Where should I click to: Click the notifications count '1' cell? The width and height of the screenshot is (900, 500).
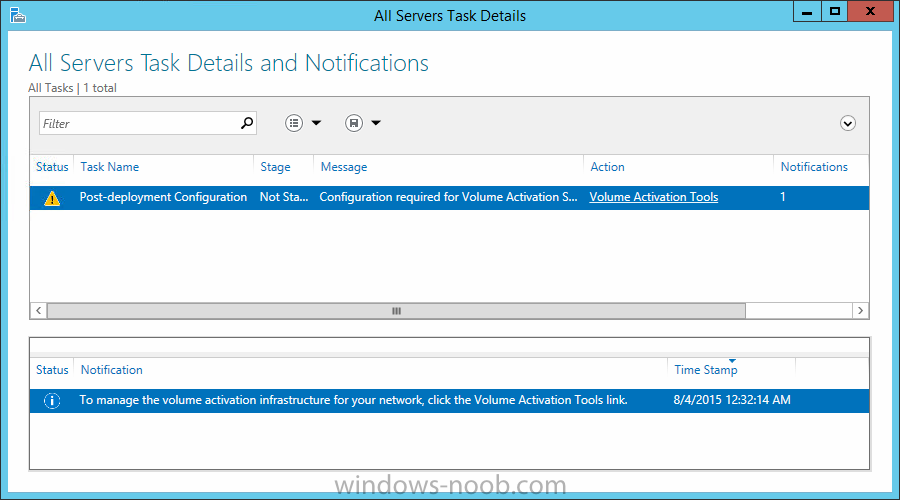pos(783,197)
